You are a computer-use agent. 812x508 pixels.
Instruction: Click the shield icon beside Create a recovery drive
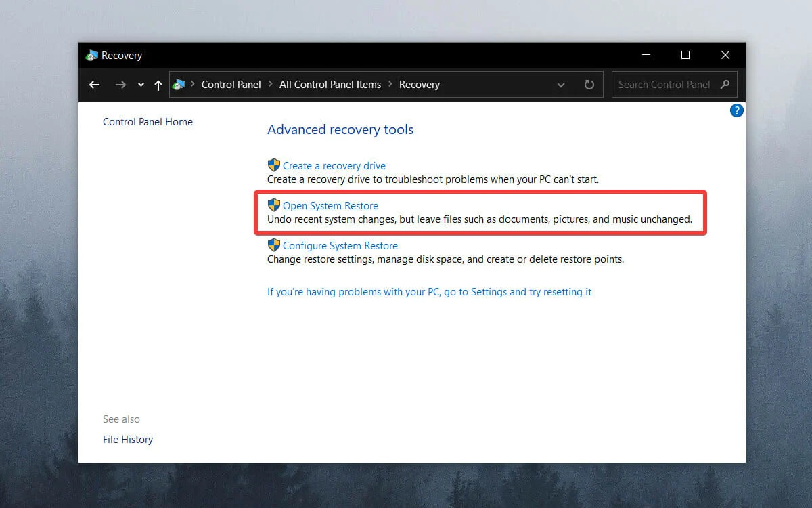[x=274, y=165]
